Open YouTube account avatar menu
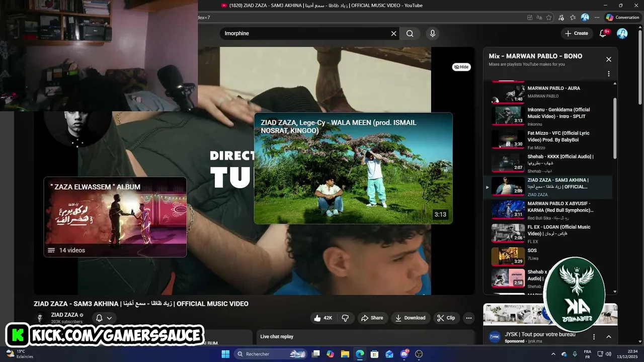This screenshot has width=644, height=362. click(x=622, y=33)
